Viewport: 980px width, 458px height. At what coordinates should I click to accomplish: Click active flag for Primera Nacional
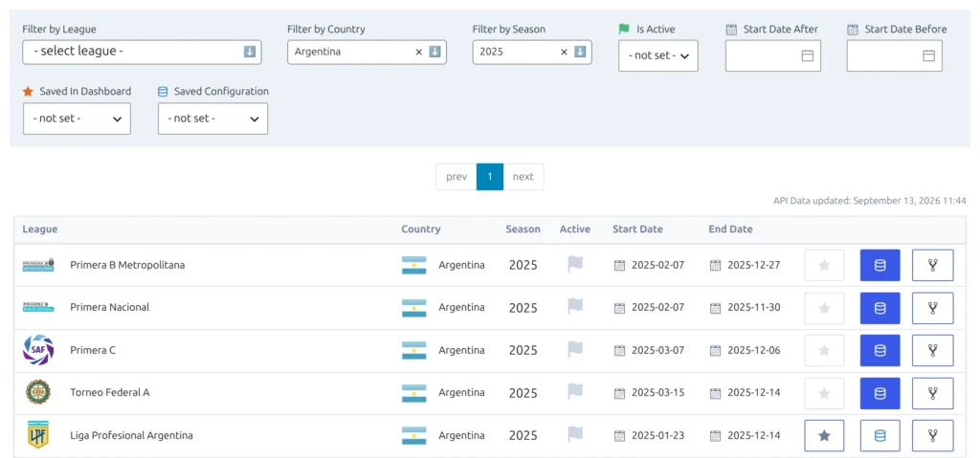click(x=575, y=307)
